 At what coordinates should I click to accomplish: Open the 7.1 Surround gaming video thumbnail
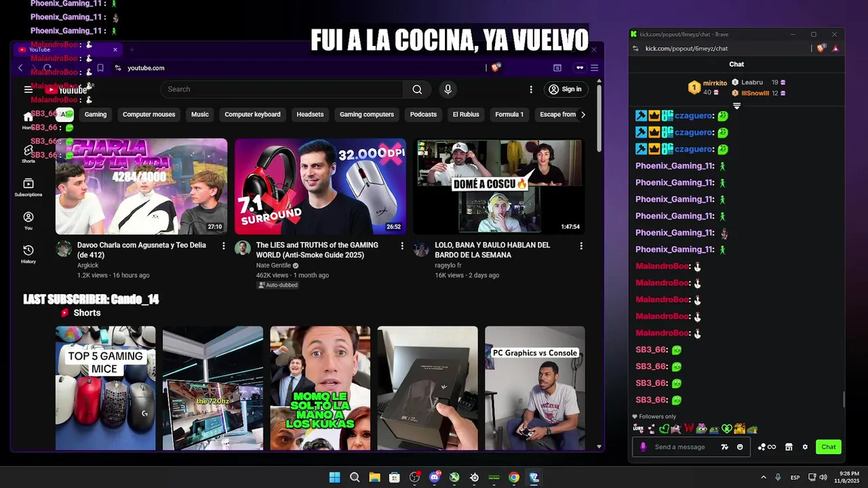[320, 186]
